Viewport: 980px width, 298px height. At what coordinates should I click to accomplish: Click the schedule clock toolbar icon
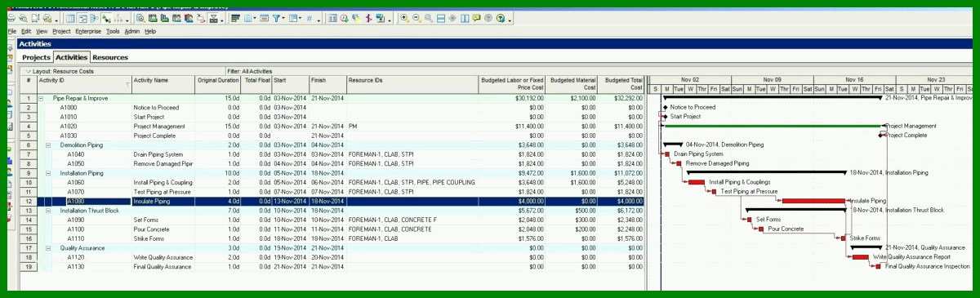344,17
